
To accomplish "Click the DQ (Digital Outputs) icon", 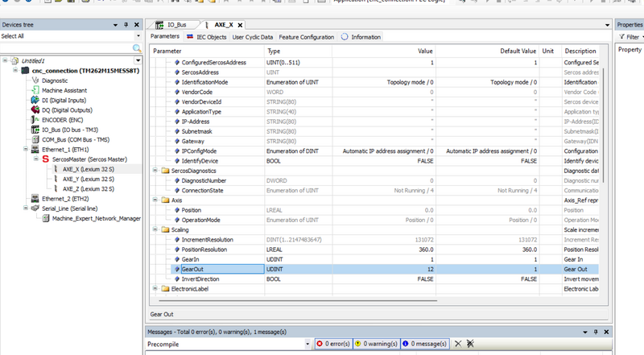I will click(35, 109).
